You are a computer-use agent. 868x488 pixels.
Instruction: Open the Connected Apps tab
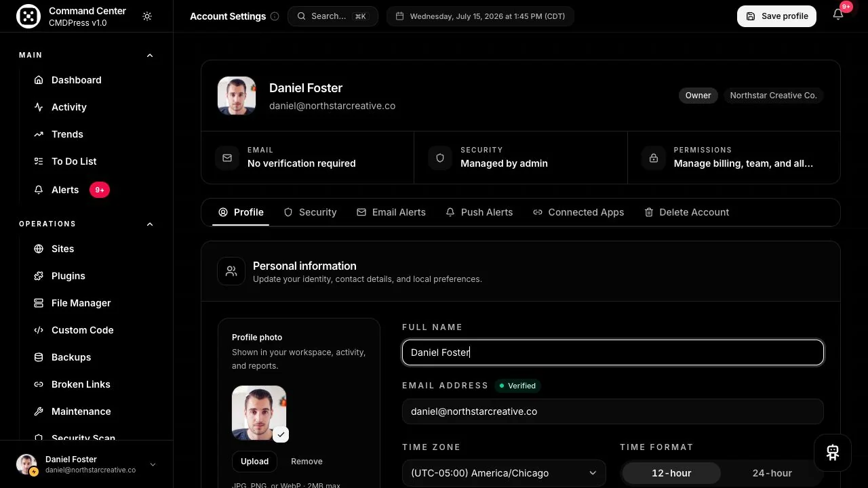(x=578, y=212)
